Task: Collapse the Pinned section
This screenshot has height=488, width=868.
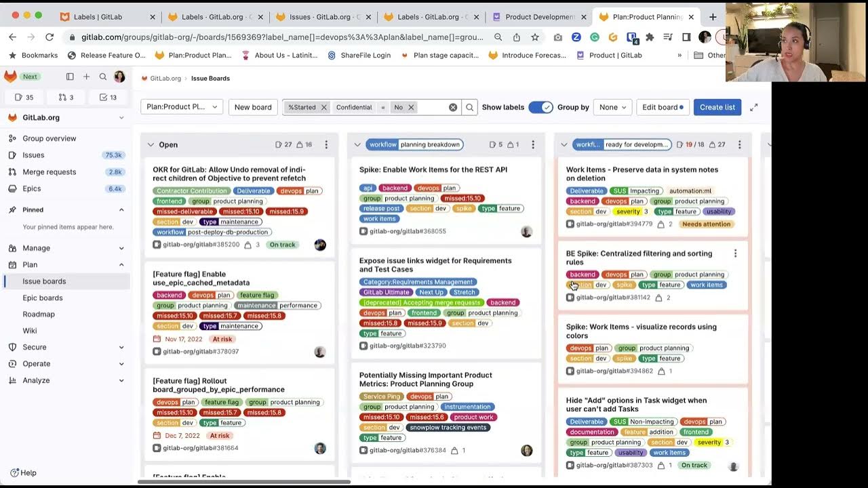Action: [x=121, y=210]
